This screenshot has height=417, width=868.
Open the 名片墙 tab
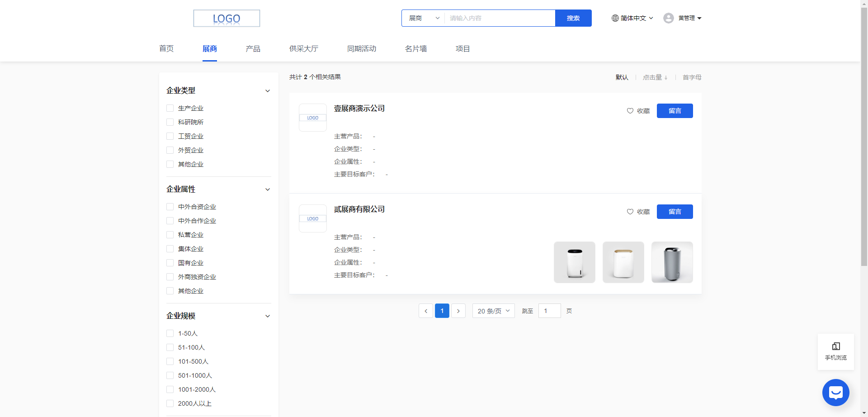[416, 48]
